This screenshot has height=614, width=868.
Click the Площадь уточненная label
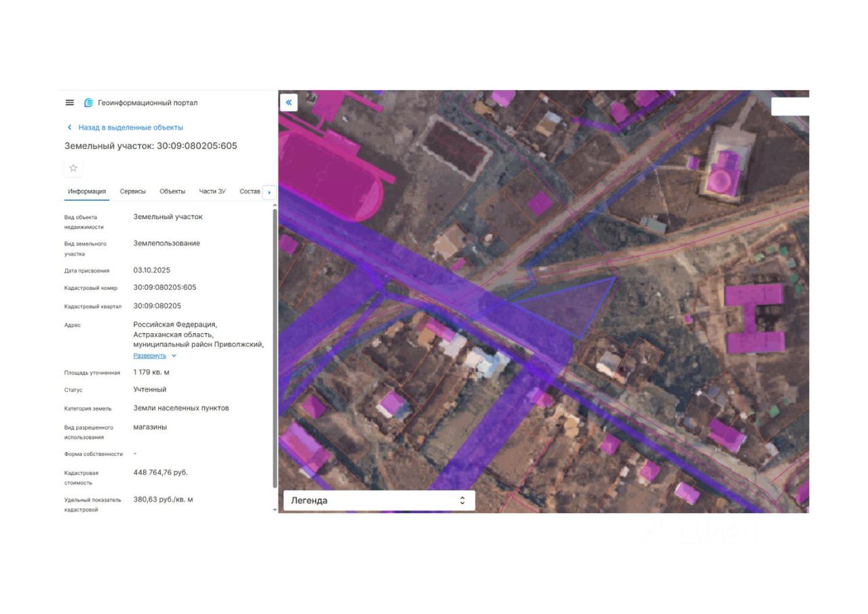[92, 372]
